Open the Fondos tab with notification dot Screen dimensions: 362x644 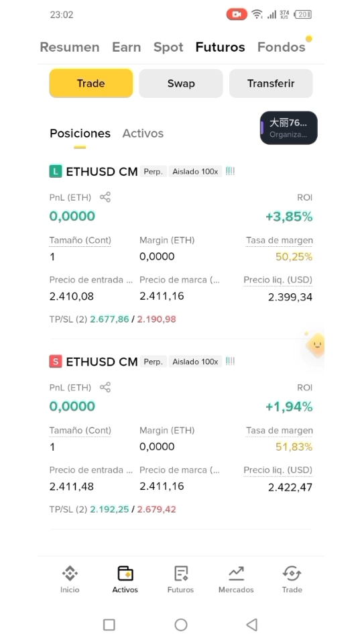pos(282,47)
